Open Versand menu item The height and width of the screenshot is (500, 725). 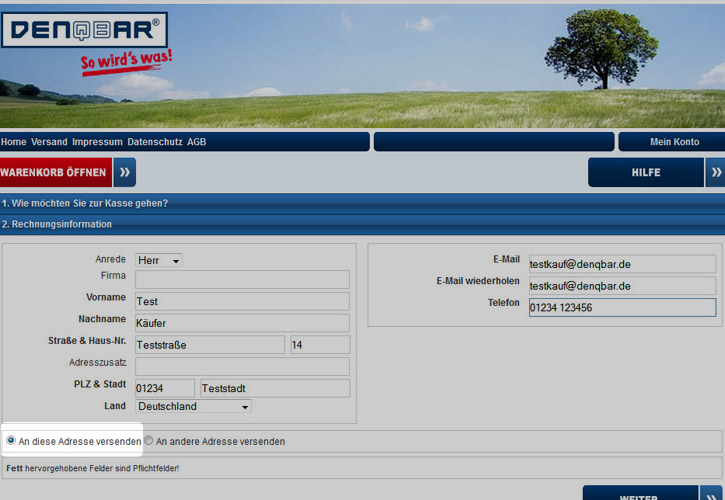[x=49, y=142]
